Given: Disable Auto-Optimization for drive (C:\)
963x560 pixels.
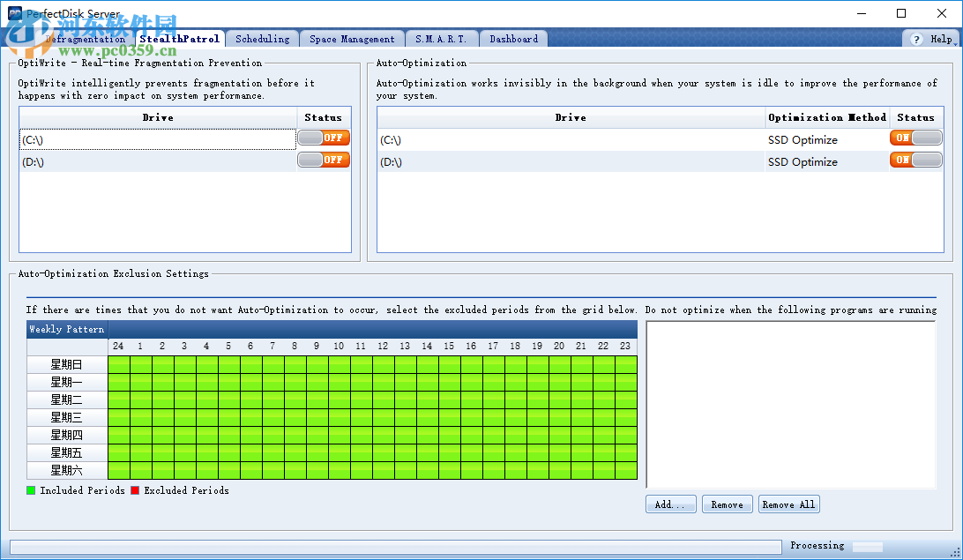Looking at the screenshot, I should click(915, 138).
